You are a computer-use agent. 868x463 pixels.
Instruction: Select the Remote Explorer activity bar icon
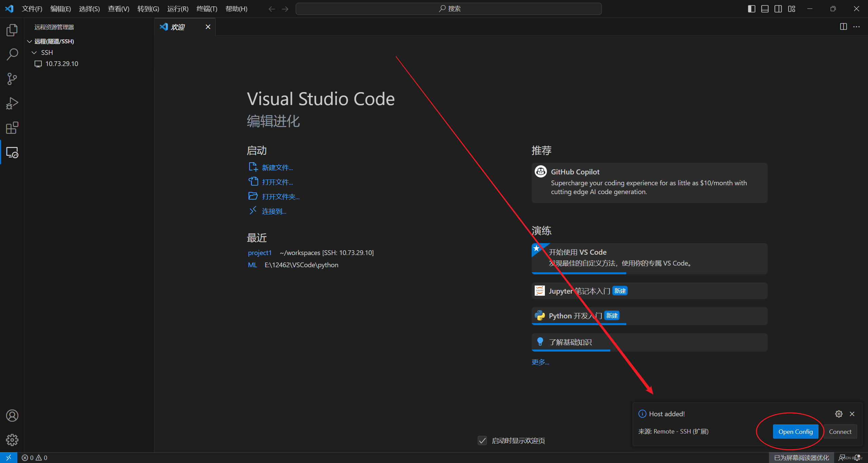pyautogui.click(x=12, y=152)
